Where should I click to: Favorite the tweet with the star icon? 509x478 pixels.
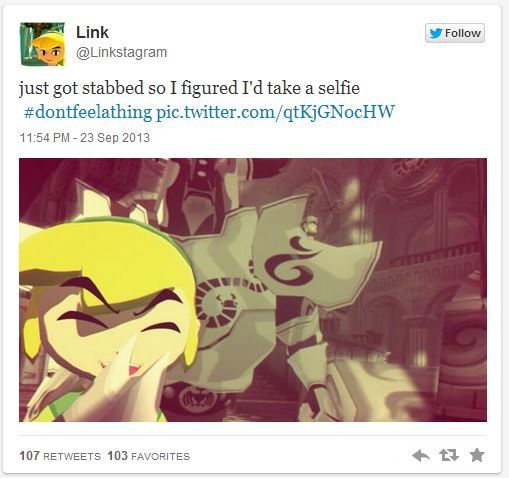477,455
